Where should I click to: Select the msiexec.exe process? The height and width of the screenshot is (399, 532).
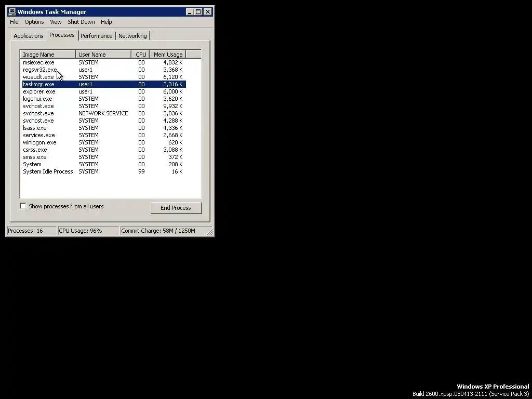[x=104, y=62]
